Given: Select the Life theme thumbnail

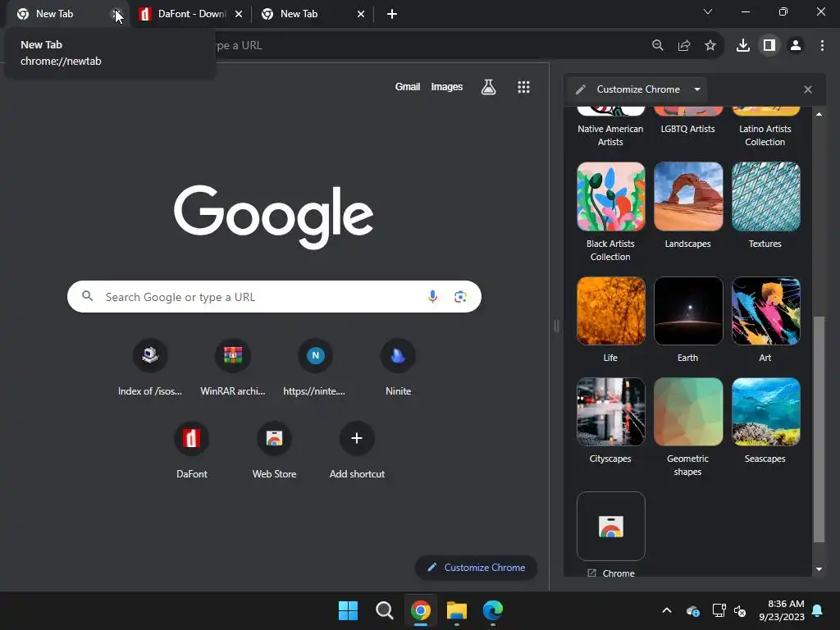Looking at the screenshot, I should [610, 311].
